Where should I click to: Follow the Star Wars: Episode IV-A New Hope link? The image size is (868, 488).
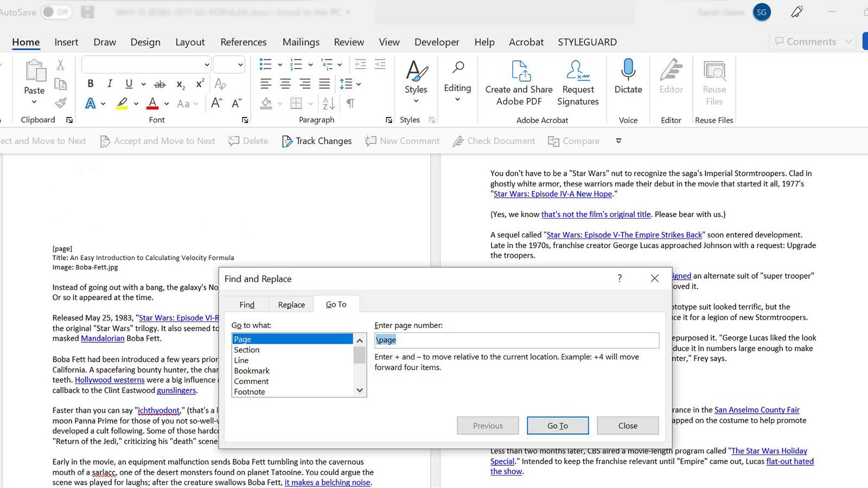click(x=551, y=194)
